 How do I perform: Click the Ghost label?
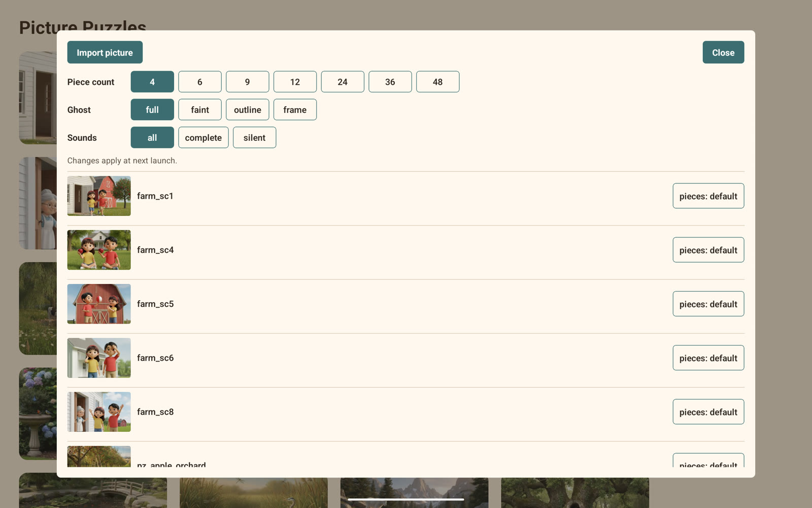pyautogui.click(x=79, y=110)
